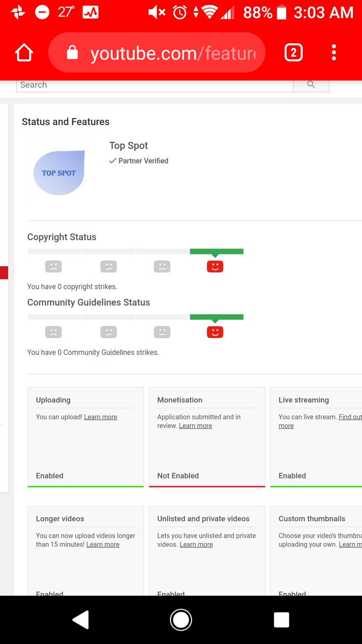Select the second grey face under Copyright Status
The width and height of the screenshot is (362, 644).
coord(108,266)
